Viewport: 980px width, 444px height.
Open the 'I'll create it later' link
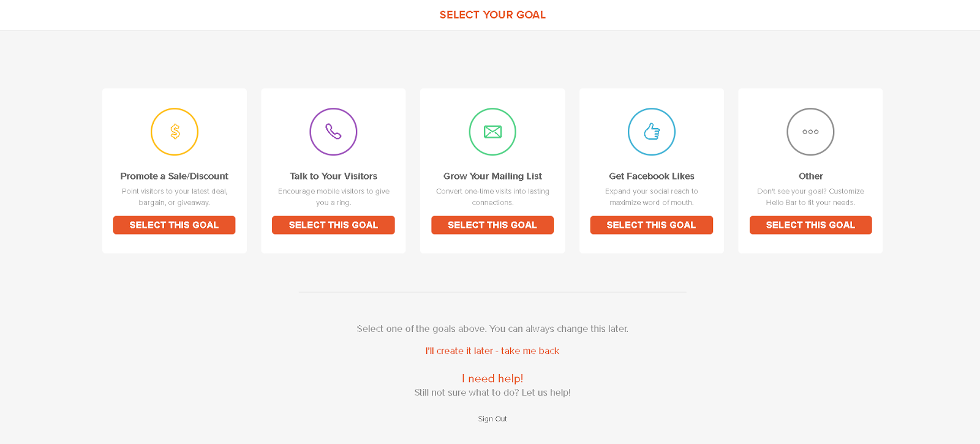[x=492, y=351]
